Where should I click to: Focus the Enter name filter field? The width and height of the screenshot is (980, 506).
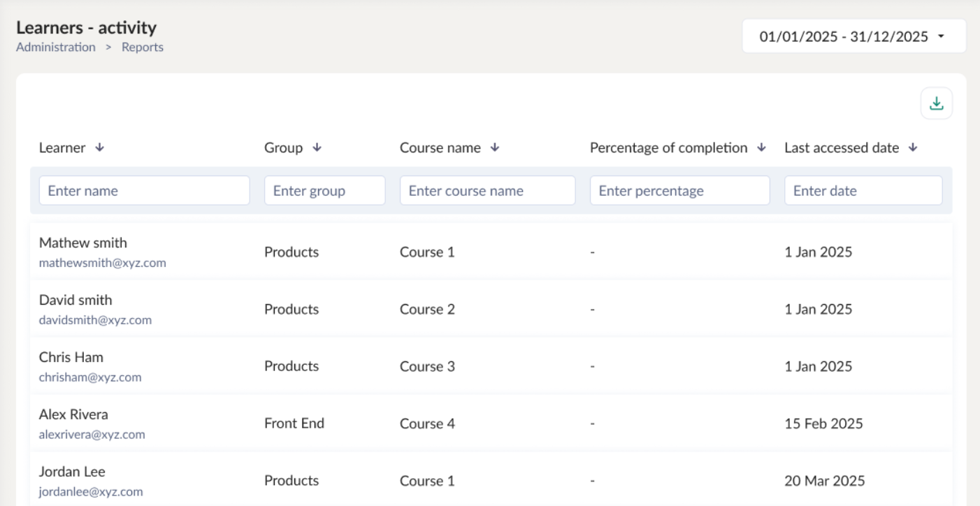(x=144, y=190)
